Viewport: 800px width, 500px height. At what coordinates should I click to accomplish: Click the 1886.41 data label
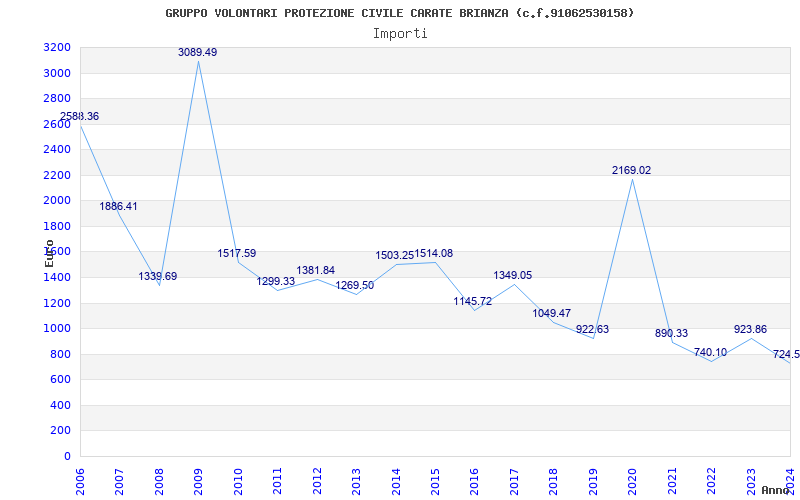(118, 207)
